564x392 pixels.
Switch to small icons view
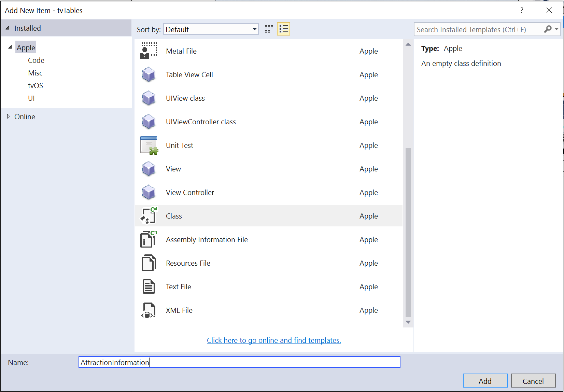click(269, 29)
